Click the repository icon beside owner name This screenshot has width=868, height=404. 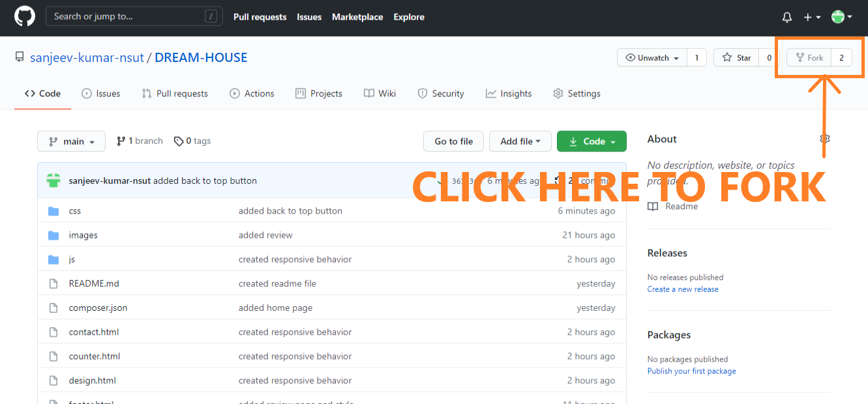coord(20,57)
